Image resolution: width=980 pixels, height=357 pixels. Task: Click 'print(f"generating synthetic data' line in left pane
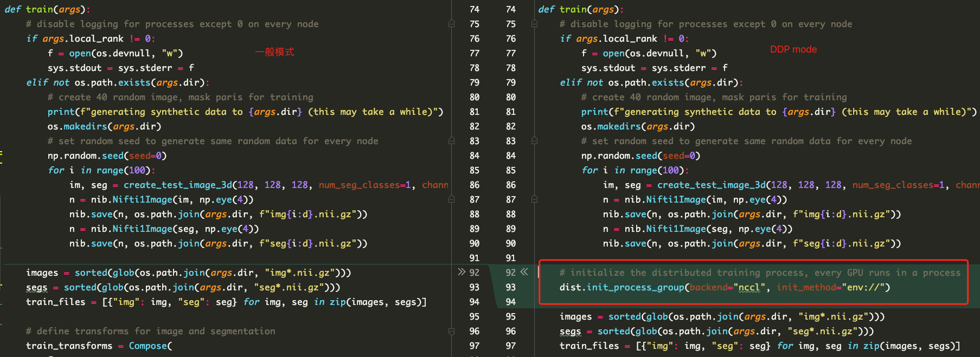tap(245, 112)
